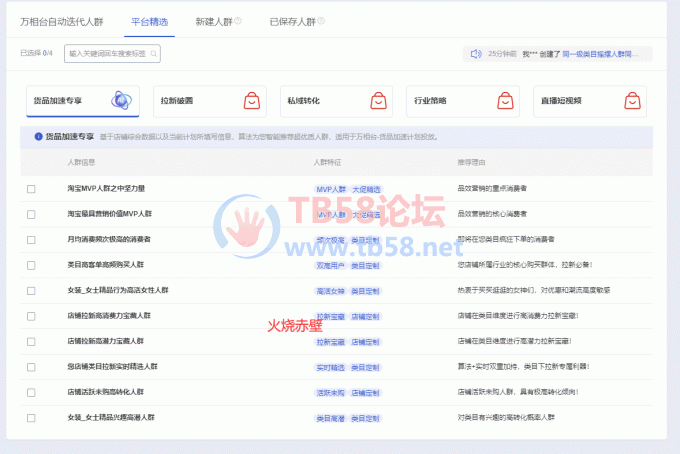Click the shopping bag icon on 直播短视频 card

coord(631,101)
